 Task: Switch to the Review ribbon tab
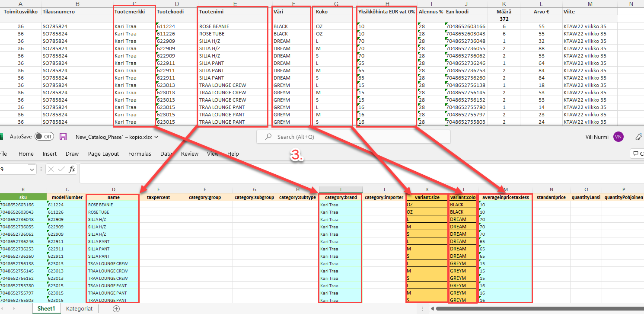click(189, 154)
